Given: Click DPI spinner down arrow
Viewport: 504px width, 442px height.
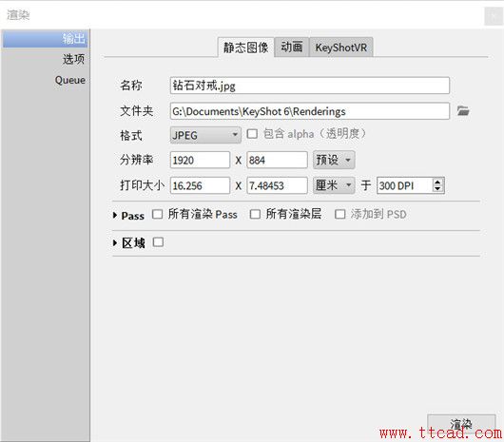Looking at the screenshot, I should tap(437, 189).
